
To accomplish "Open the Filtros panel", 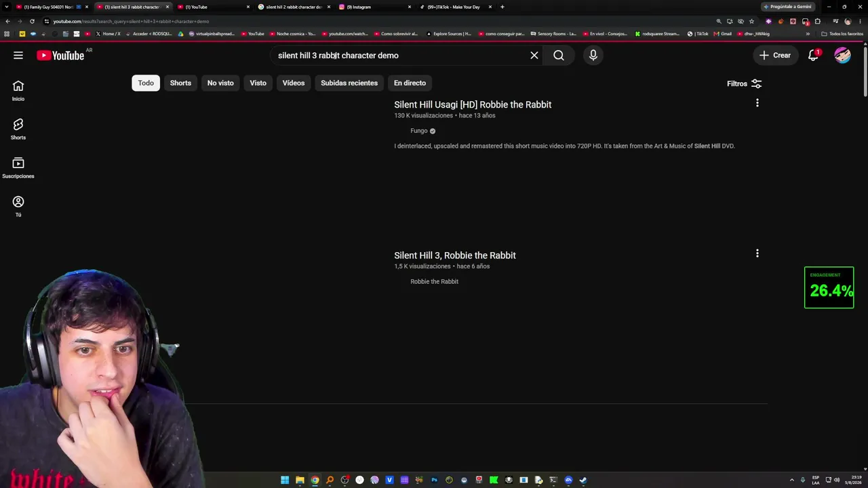I will point(745,83).
